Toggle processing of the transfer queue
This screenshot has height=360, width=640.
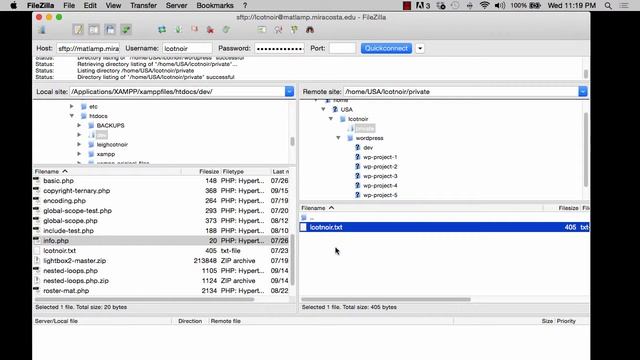[x=178, y=30]
